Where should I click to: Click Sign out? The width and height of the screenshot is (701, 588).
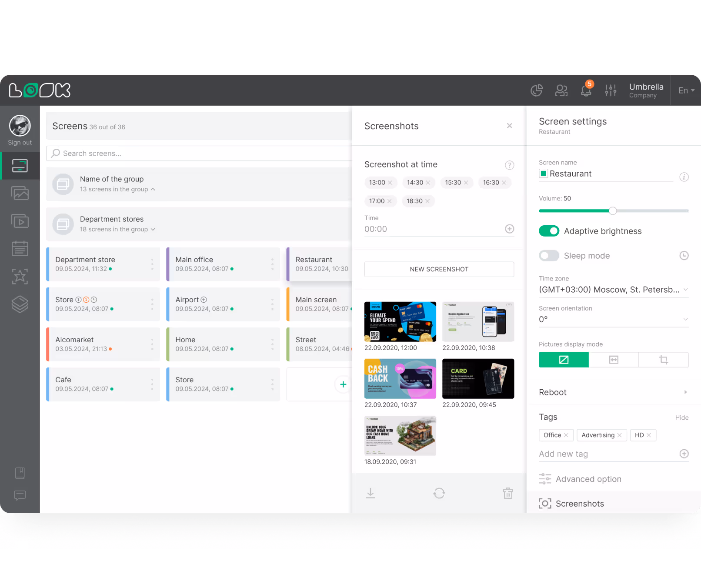(x=20, y=142)
